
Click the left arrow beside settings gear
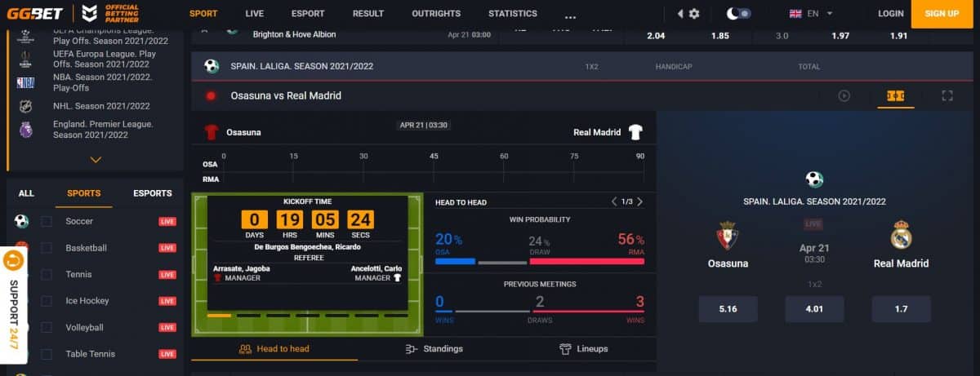click(680, 14)
